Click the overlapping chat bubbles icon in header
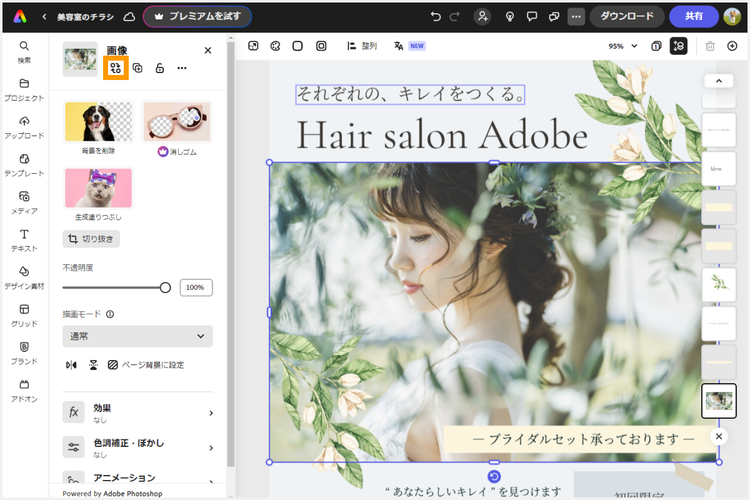This screenshot has width=750, height=500. click(554, 17)
